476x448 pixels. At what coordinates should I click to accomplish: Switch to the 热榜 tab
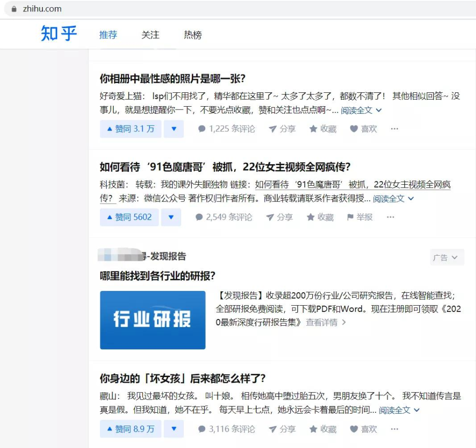pyautogui.click(x=192, y=35)
